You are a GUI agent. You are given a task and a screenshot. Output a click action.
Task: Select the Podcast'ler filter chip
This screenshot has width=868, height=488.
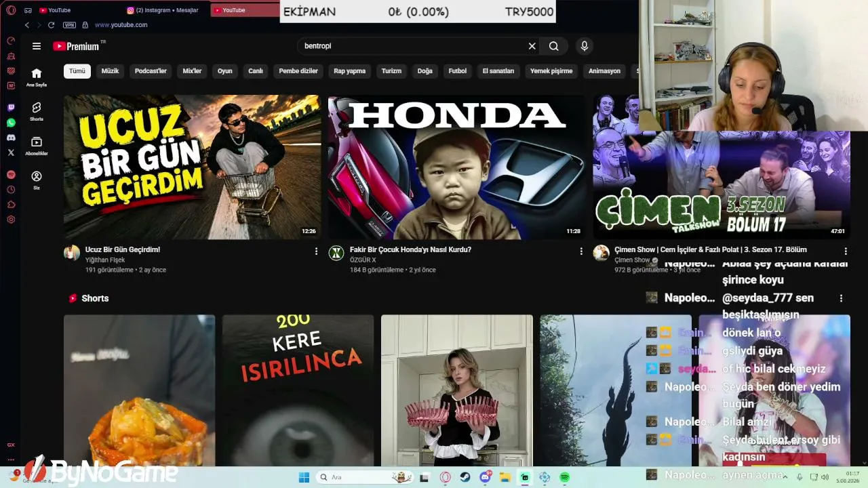(151, 71)
